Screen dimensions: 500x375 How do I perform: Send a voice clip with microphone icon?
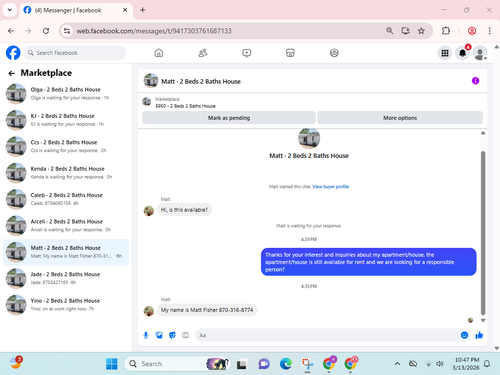[146, 335]
